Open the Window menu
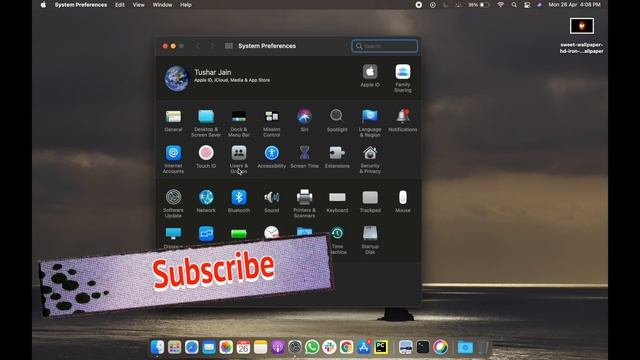Screen dimensions: 640x360 [x=162, y=5]
